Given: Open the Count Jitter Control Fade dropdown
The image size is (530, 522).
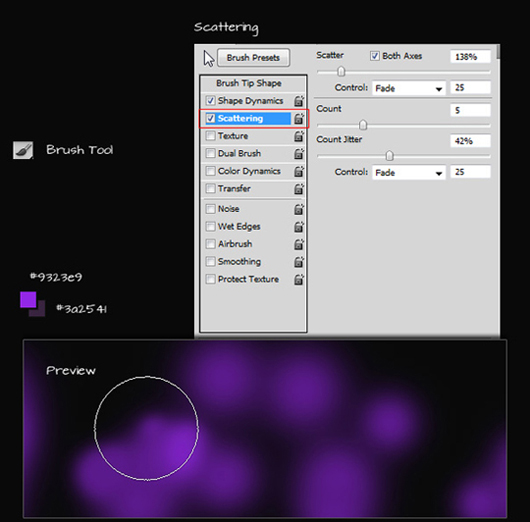Looking at the screenshot, I should [x=409, y=173].
